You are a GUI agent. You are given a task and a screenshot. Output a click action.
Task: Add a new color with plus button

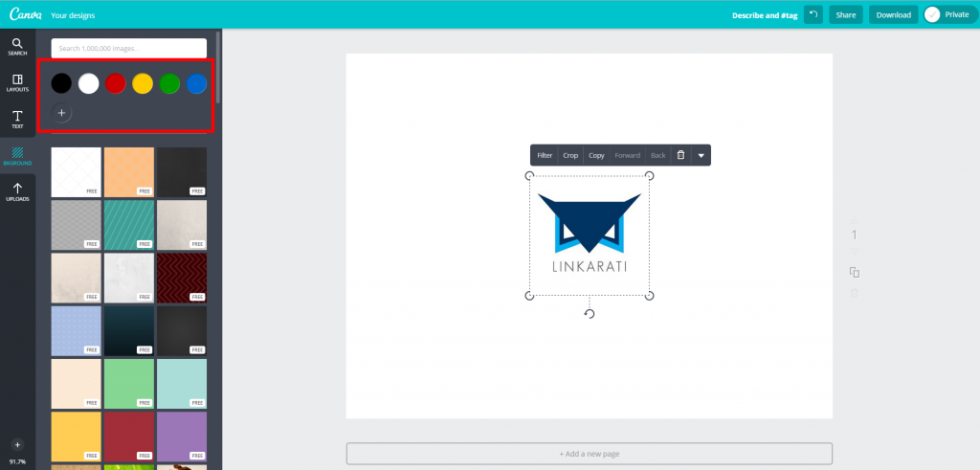coord(61,113)
